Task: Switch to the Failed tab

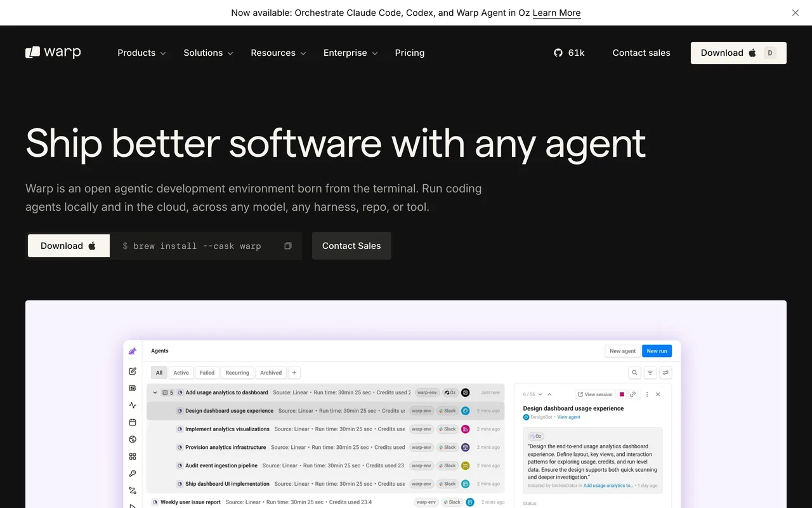Action: coord(207,373)
